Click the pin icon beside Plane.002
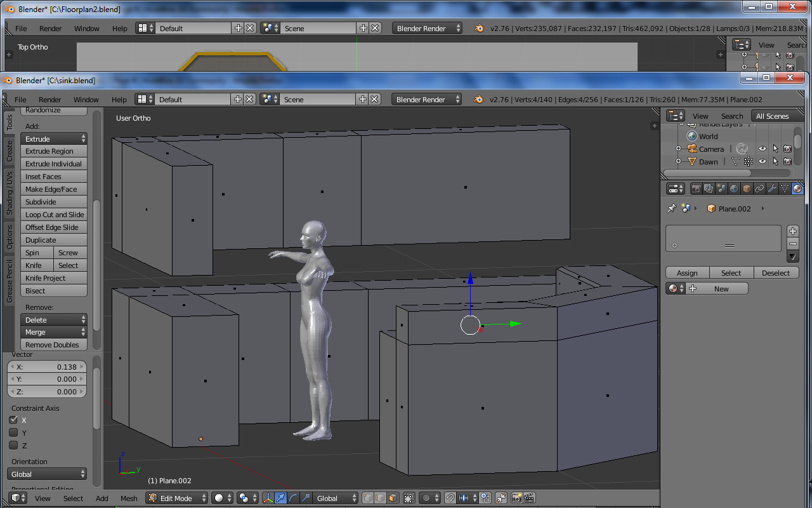This screenshot has height=508, width=812. 671,208
